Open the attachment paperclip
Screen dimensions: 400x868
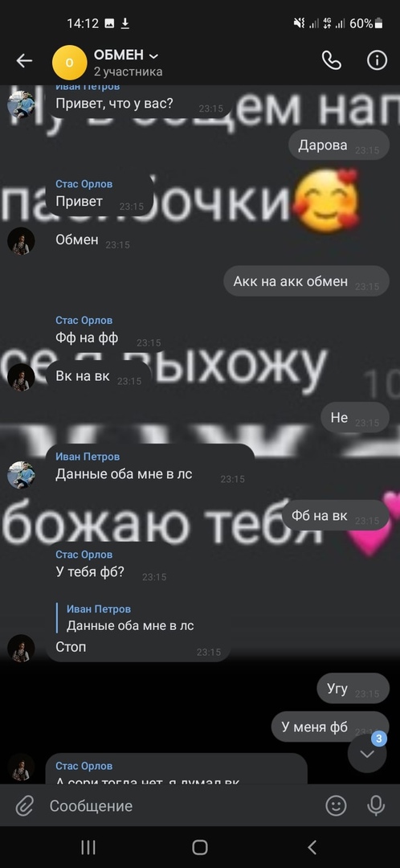pyautogui.click(x=24, y=806)
